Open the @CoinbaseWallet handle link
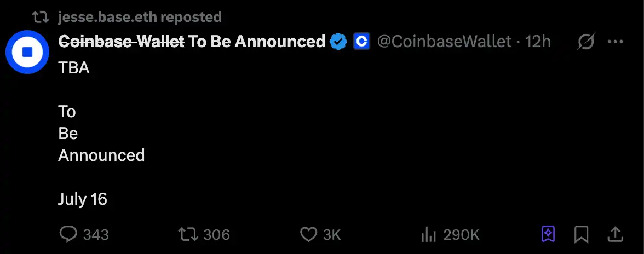Viewport: 644px width, 254px height. (x=444, y=41)
